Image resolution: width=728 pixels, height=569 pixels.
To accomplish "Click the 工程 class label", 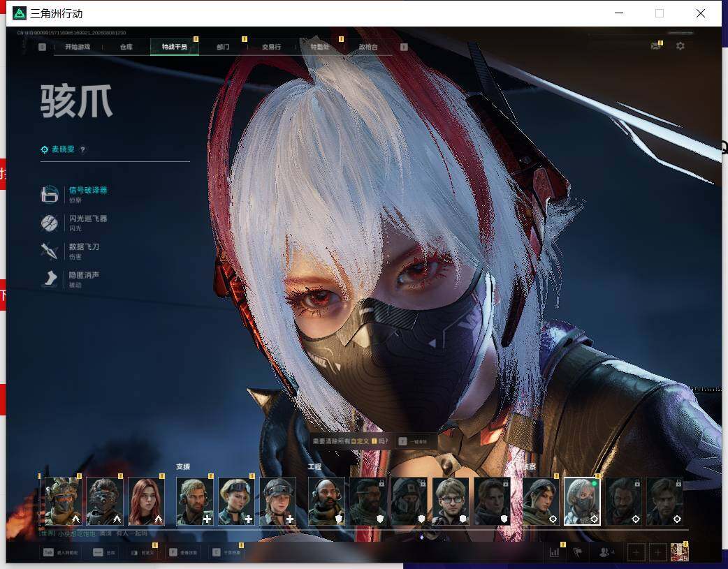I will pyautogui.click(x=314, y=466).
